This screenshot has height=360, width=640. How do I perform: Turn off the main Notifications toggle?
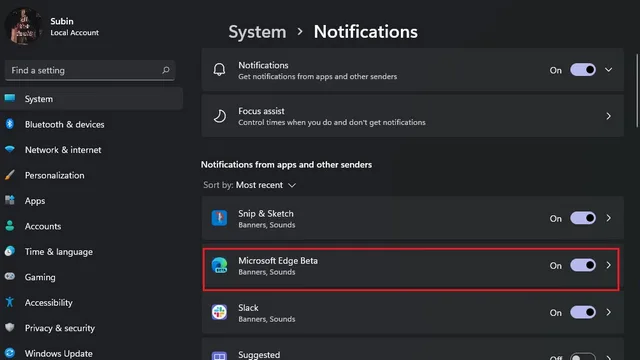click(x=583, y=70)
